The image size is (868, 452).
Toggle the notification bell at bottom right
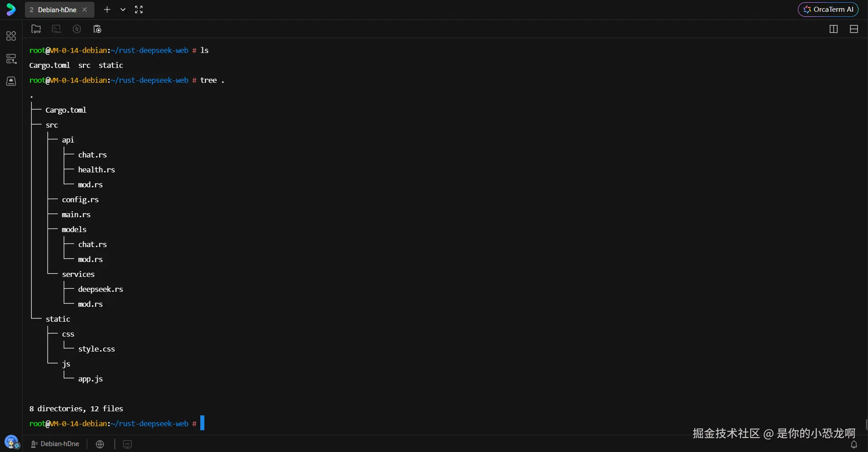click(855, 445)
